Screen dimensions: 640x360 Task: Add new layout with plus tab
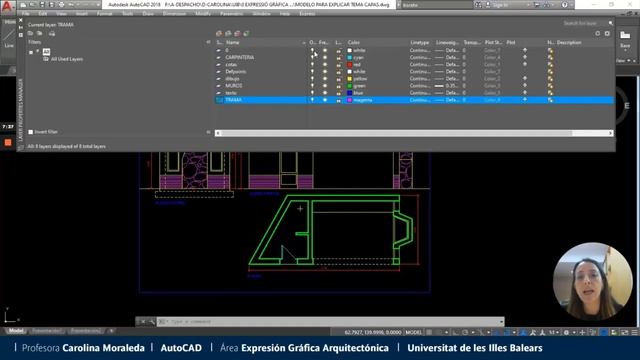[111, 331]
